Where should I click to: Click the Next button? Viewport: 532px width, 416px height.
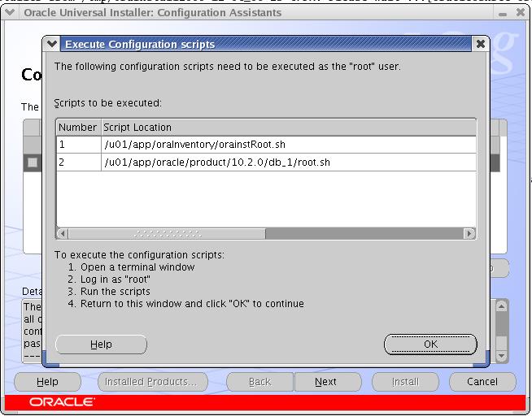coord(325,382)
